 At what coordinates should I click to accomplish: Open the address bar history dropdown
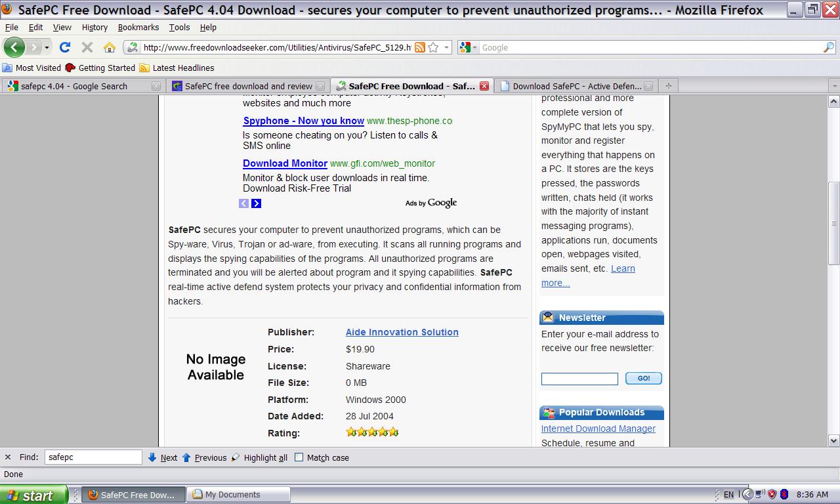pyautogui.click(x=447, y=47)
